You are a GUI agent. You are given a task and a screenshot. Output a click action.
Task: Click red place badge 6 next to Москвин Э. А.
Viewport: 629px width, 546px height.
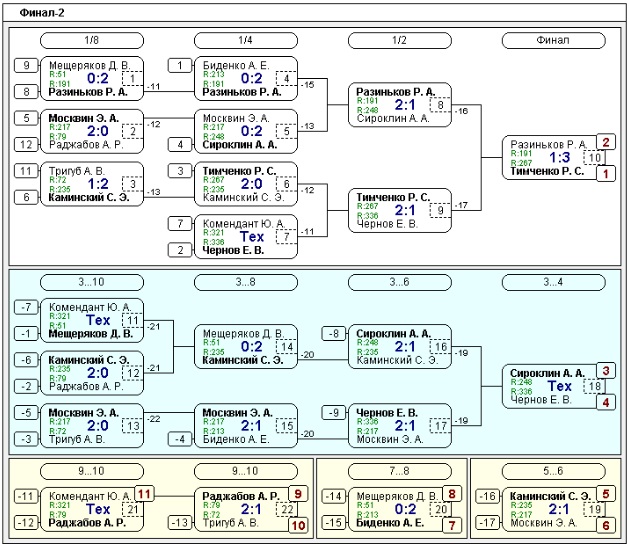pyautogui.click(x=606, y=526)
